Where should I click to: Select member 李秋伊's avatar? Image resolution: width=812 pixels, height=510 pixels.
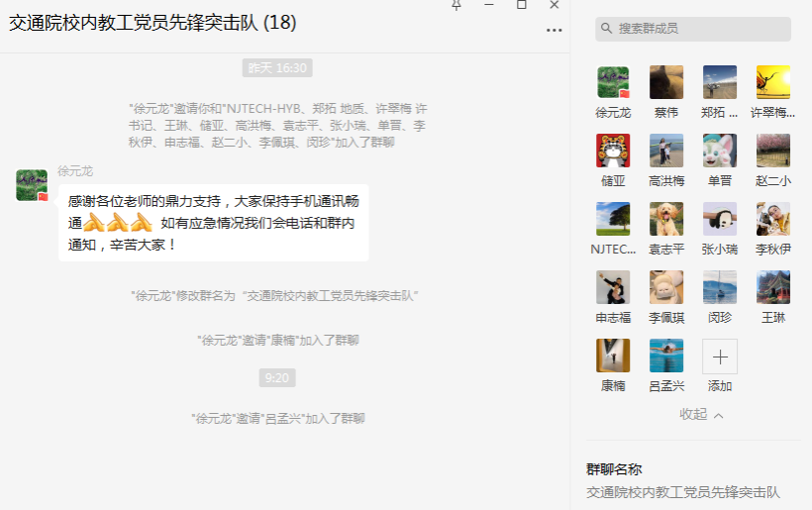772,219
